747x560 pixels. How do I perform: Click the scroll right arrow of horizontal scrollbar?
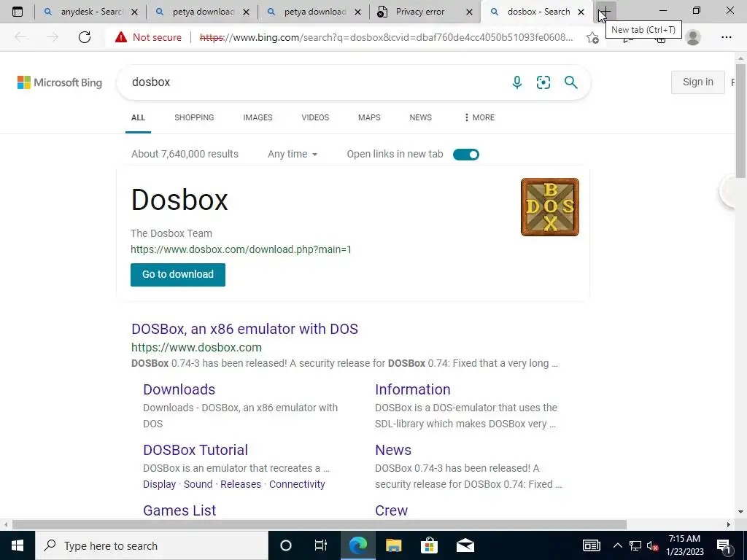coord(729,524)
